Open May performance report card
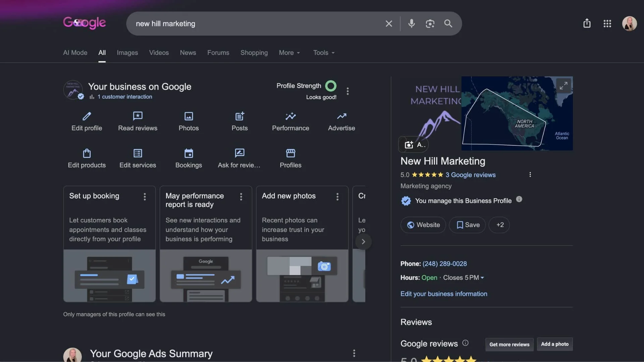The height and width of the screenshot is (362, 644). [206, 244]
